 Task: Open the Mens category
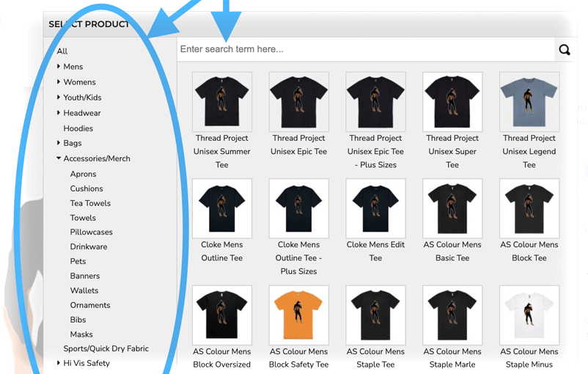click(x=73, y=67)
